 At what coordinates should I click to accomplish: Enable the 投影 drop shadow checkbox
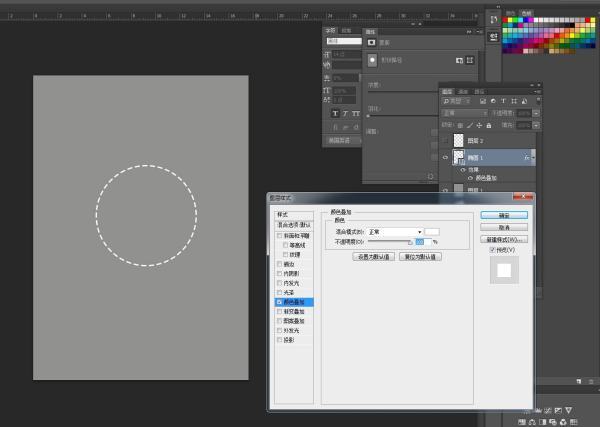281,339
